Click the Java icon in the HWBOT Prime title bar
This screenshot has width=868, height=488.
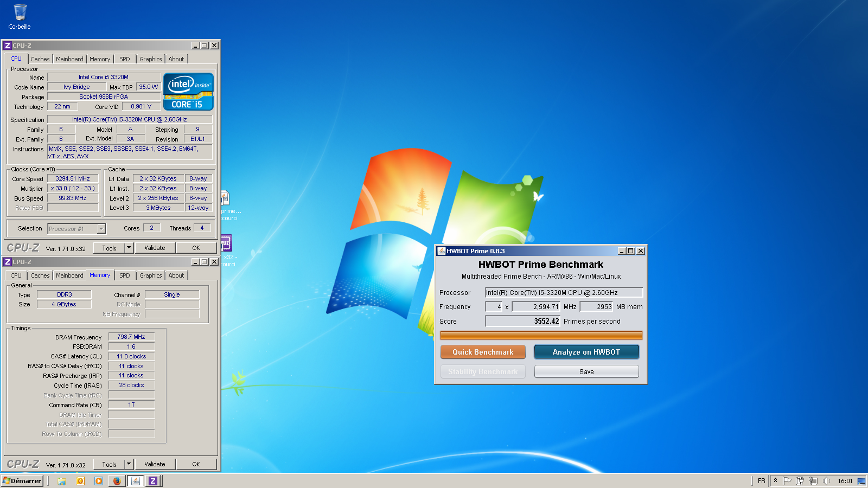[x=442, y=251]
